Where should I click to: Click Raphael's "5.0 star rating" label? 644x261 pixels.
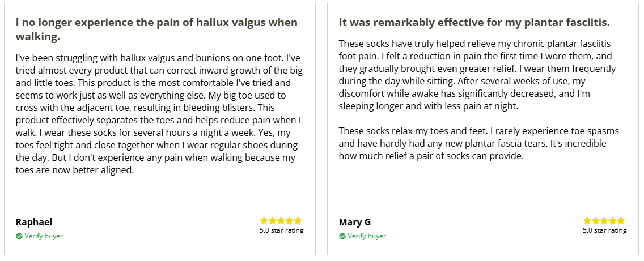(281, 230)
